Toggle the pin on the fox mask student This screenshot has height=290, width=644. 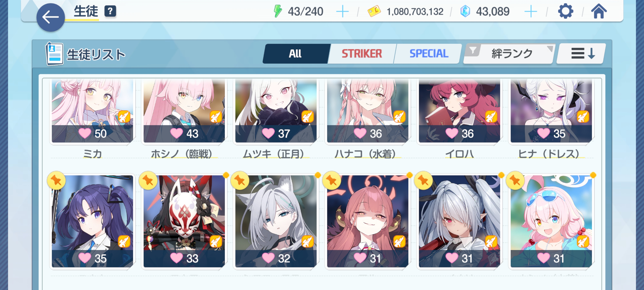148,180
